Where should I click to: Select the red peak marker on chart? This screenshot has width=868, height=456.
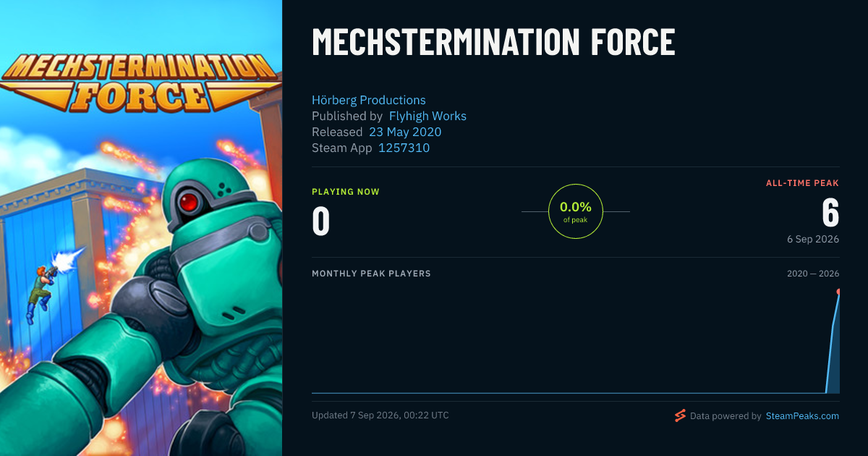pyautogui.click(x=838, y=292)
